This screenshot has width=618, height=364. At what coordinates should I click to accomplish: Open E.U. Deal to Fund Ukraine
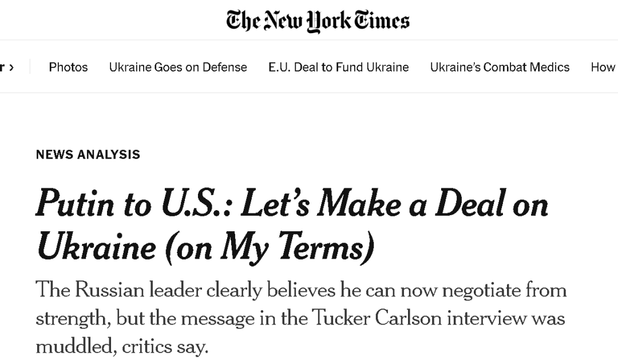point(339,67)
